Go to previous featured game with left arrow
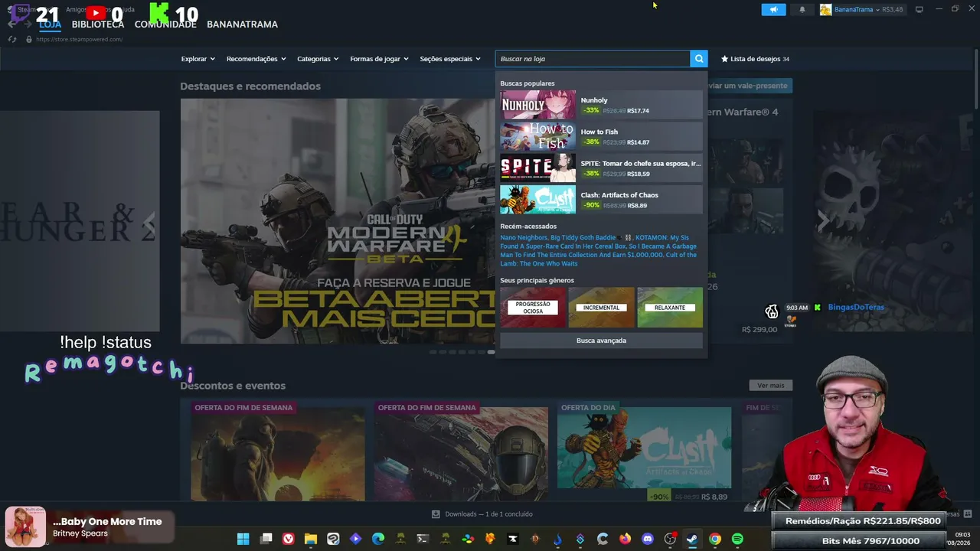This screenshot has width=980, height=551. 150,227
